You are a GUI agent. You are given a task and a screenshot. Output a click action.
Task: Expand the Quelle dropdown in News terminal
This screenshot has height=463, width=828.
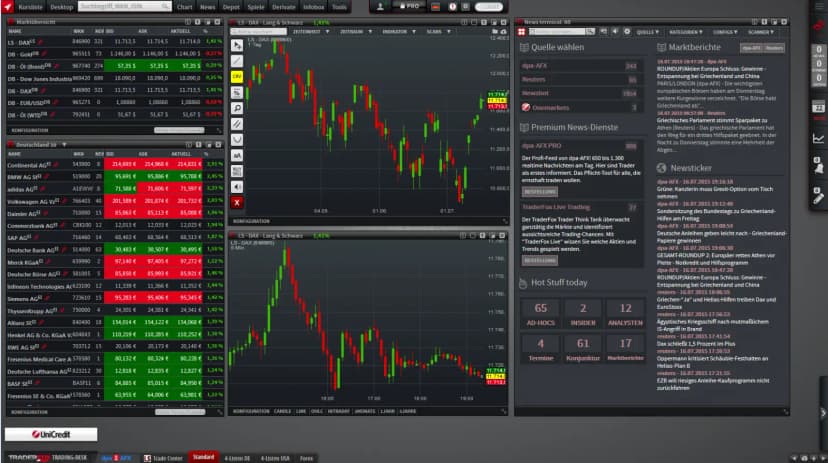click(x=647, y=32)
